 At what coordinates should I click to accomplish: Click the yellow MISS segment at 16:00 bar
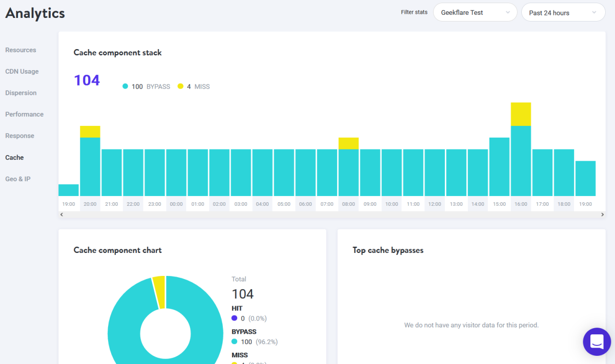point(521,114)
